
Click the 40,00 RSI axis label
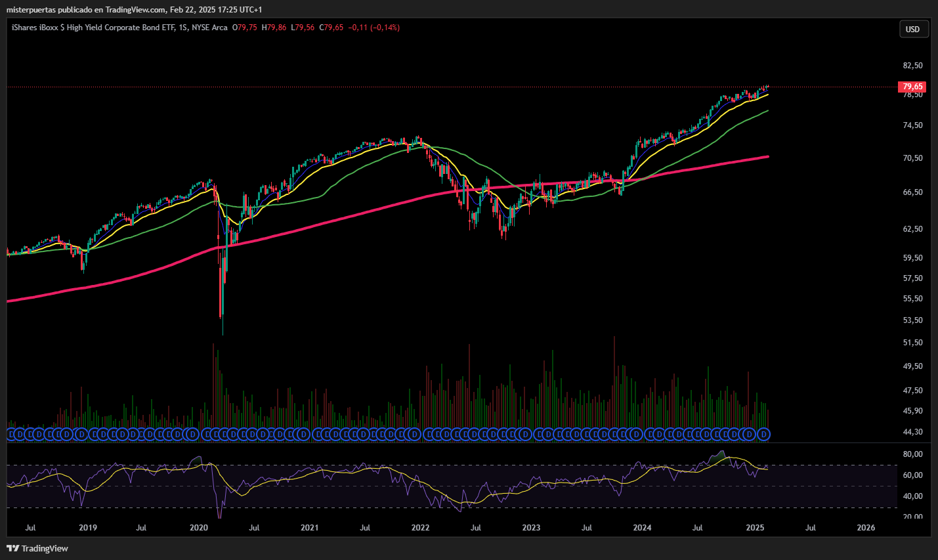913,496
